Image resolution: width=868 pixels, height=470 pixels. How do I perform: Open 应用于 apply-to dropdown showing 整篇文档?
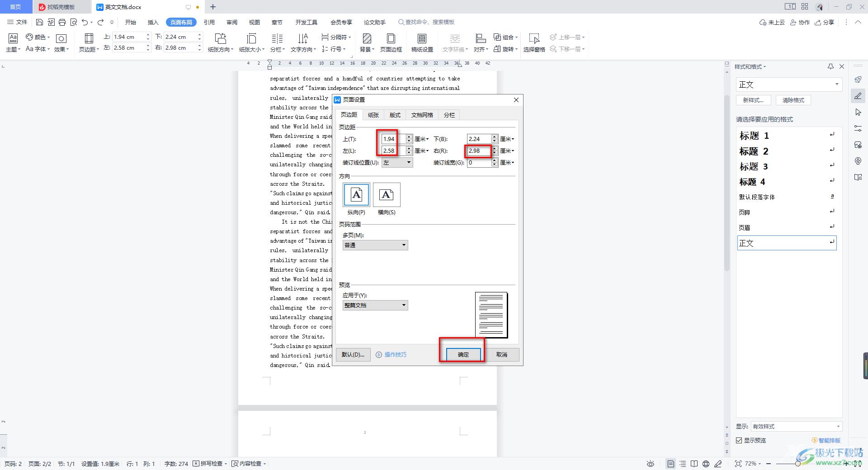[375, 305]
